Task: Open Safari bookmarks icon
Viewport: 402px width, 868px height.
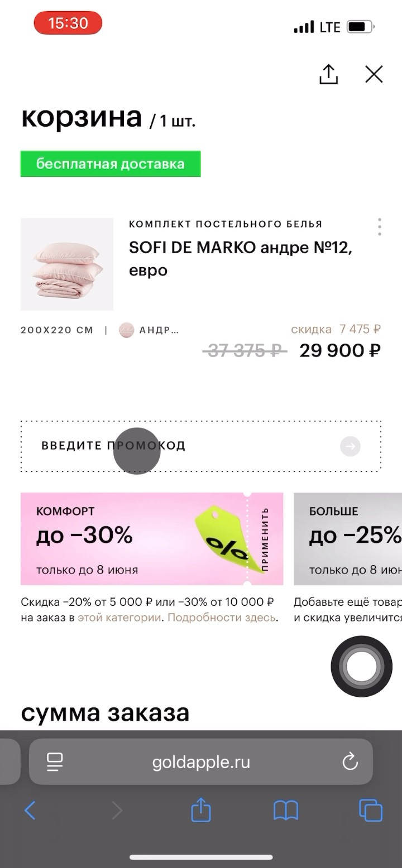Action: [x=285, y=810]
